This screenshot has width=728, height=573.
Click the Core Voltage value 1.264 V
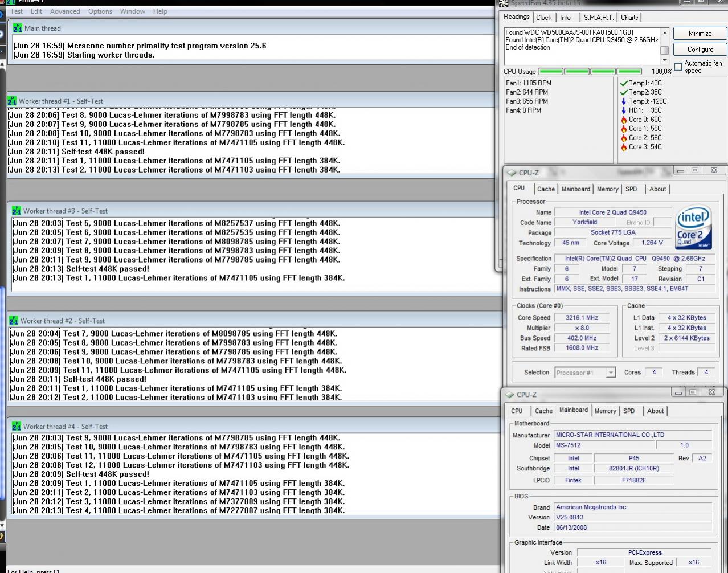(x=652, y=243)
